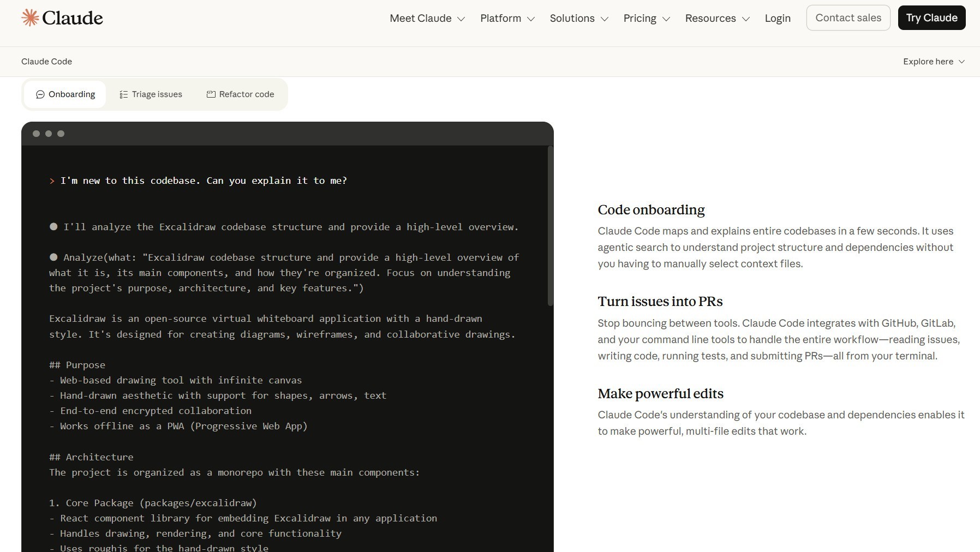The height and width of the screenshot is (552, 980).
Task: Switch to the Triage issues tab
Action: tap(151, 94)
